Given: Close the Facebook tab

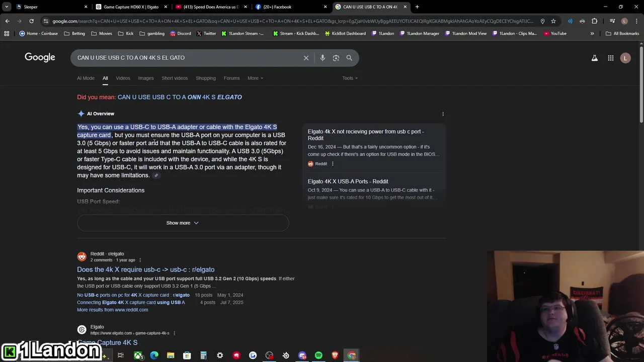Looking at the screenshot, I should point(325,7).
